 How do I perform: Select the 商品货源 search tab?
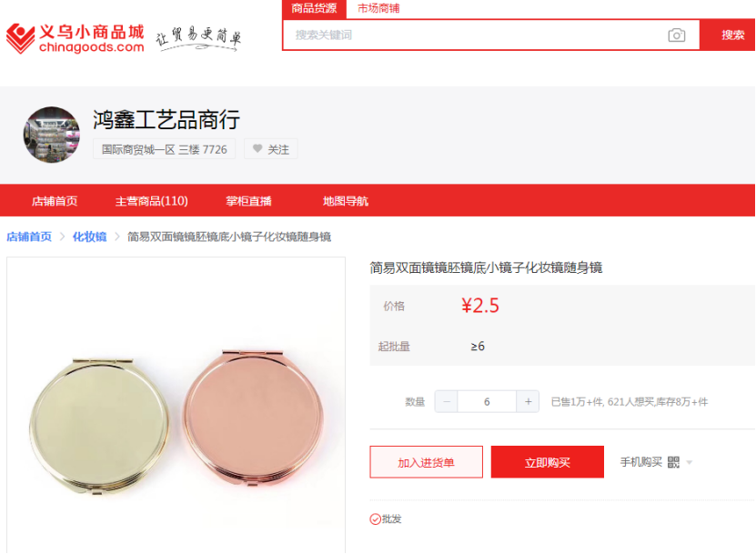click(314, 9)
